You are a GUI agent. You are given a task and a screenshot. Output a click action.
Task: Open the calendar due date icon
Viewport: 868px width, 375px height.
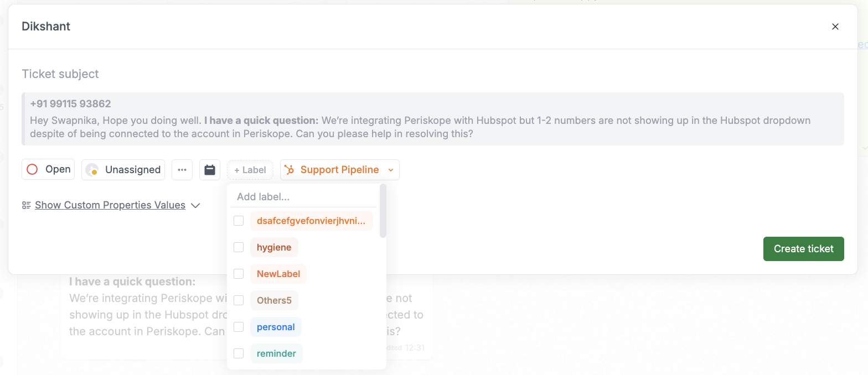(210, 170)
